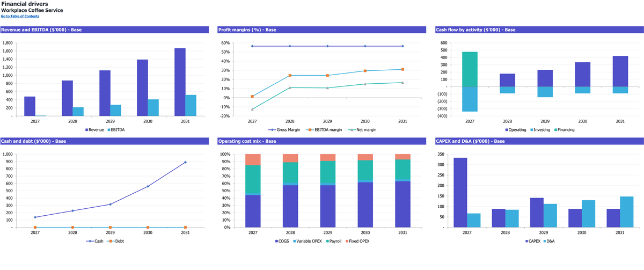Click the Revenue and EBITDA chart header

click(x=105, y=30)
